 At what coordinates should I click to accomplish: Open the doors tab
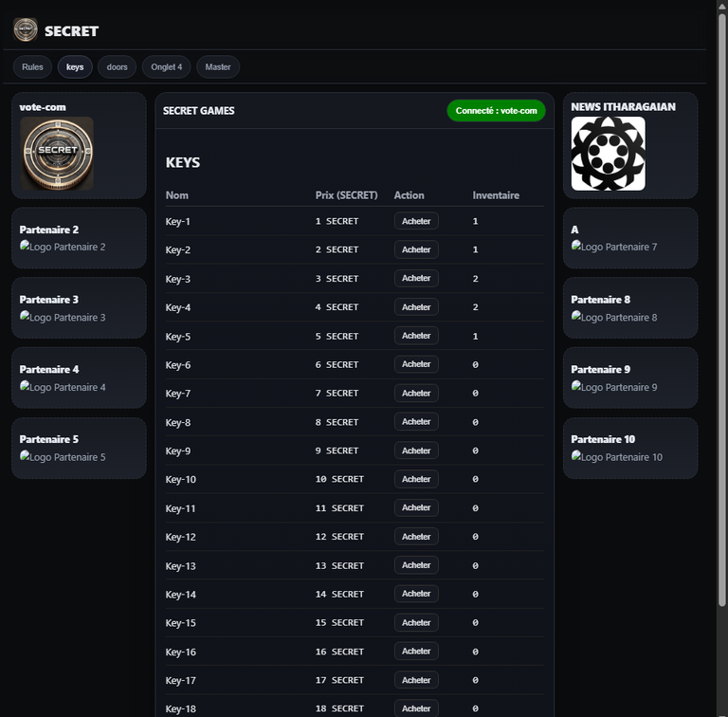117,67
